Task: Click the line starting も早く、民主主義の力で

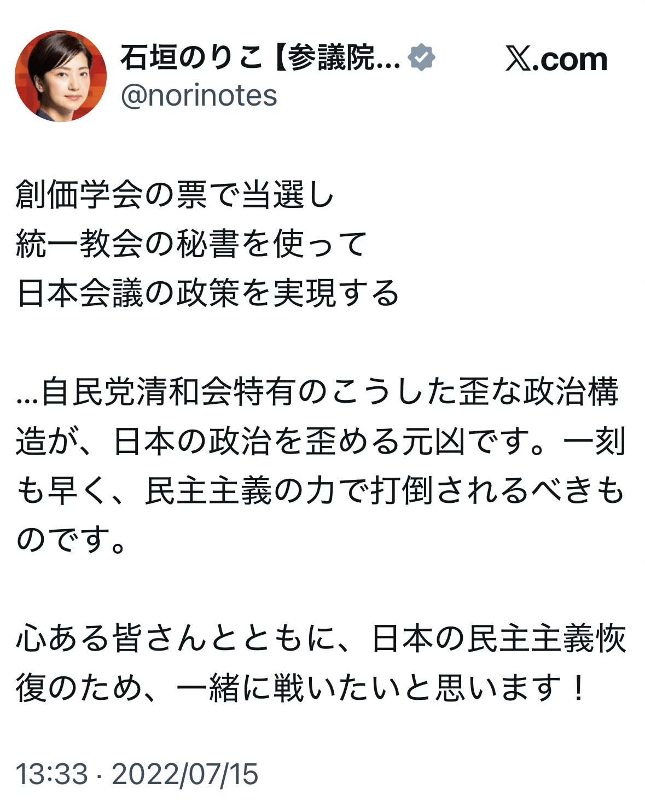Action: (x=321, y=490)
